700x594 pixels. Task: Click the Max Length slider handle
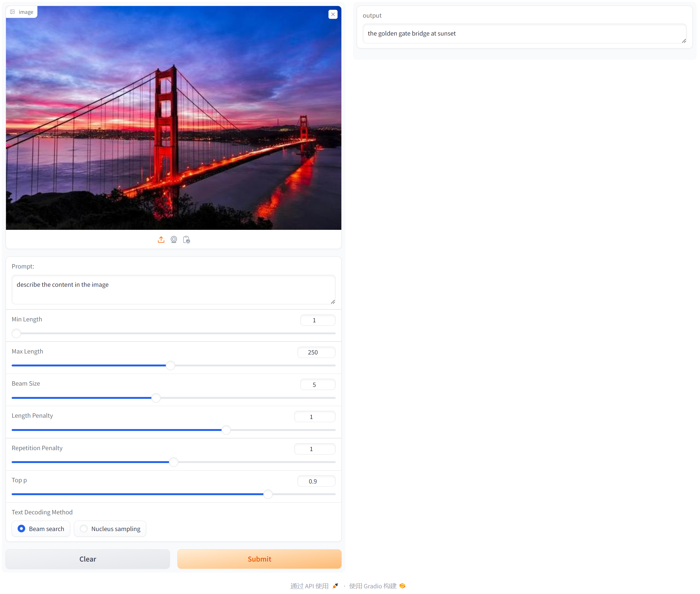click(x=171, y=365)
